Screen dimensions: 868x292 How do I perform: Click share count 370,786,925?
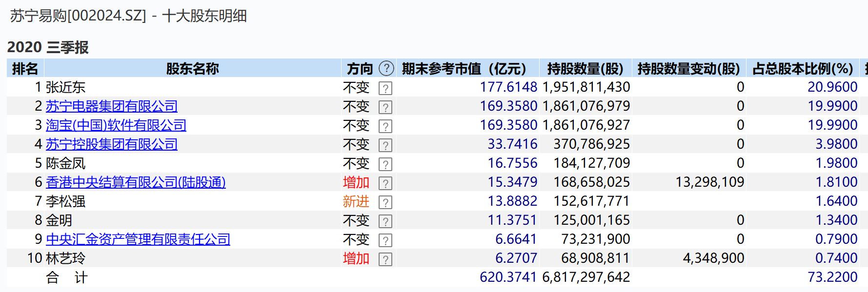tap(592, 144)
